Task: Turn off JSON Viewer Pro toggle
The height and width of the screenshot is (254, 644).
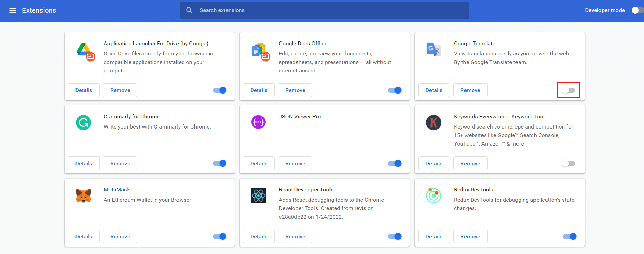Action: tap(395, 163)
